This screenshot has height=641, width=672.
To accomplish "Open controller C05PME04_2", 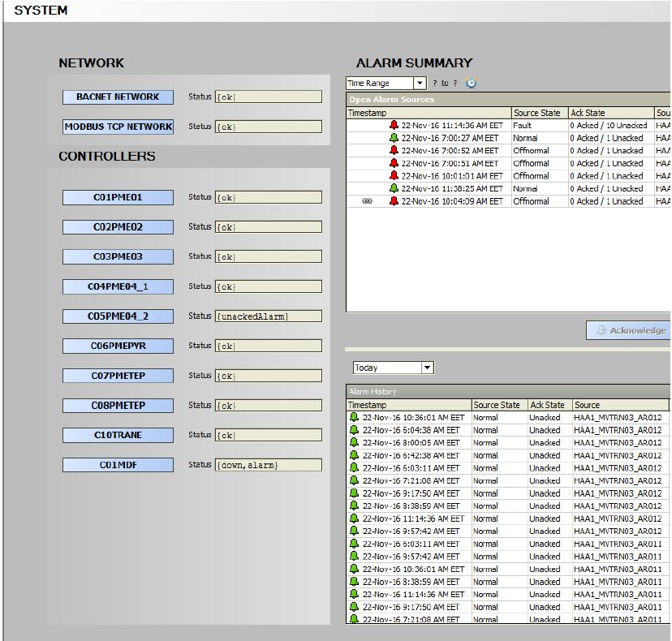I will pyautogui.click(x=118, y=316).
